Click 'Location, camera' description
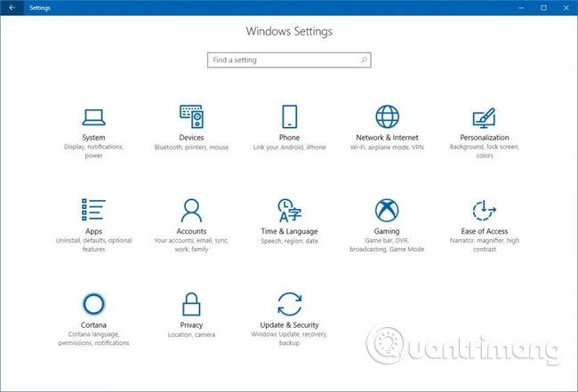578x392 pixels. click(x=191, y=334)
